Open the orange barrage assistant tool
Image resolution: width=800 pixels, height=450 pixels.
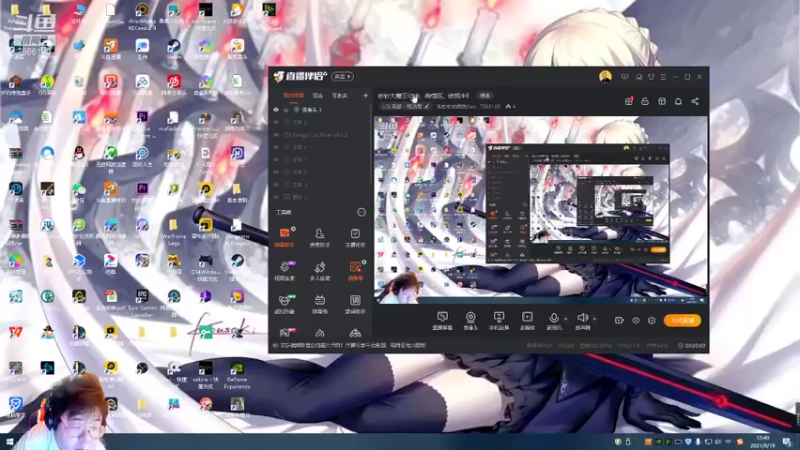[x=285, y=237]
